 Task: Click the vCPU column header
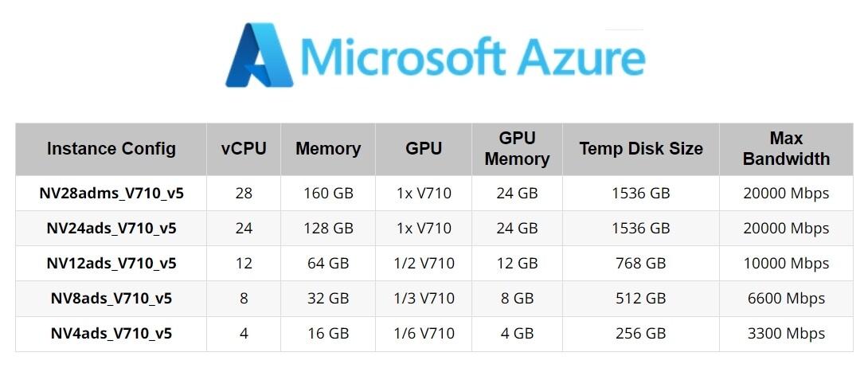pyautogui.click(x=244, y=149)
